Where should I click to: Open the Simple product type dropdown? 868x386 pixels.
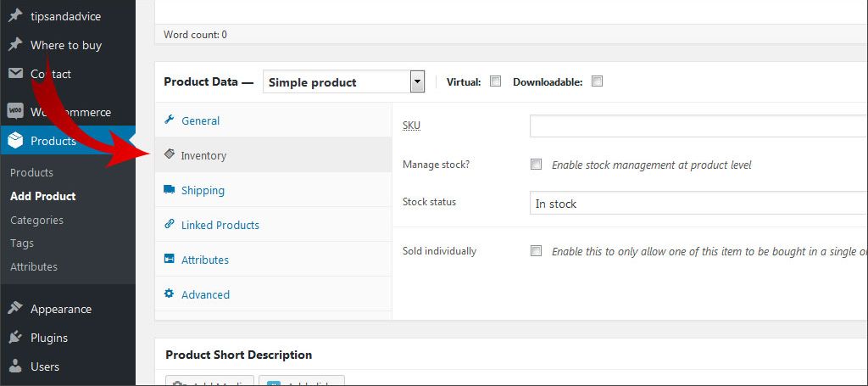click(x=343, y=82)
